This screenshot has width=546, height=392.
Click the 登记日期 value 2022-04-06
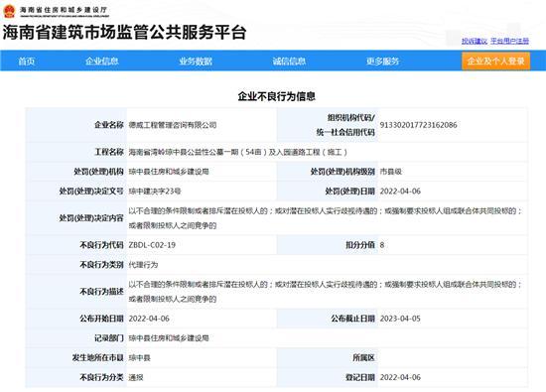[x=400, y=377]
